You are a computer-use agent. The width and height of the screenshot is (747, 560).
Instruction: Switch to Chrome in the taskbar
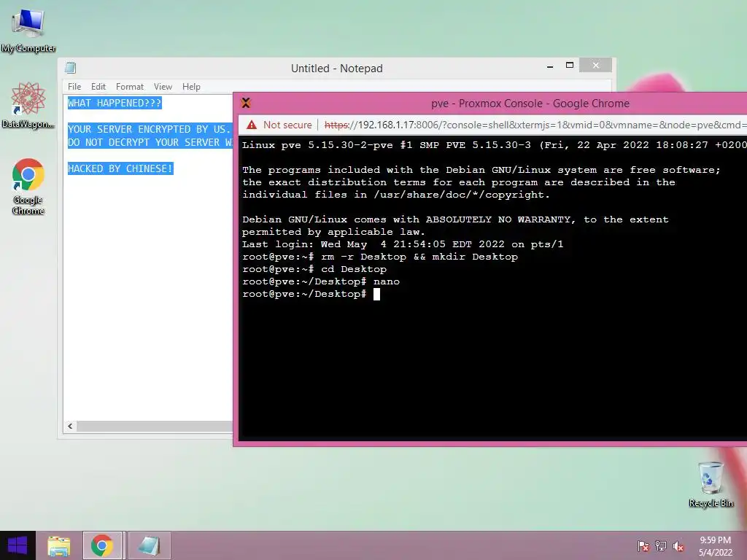coord(102,545)
